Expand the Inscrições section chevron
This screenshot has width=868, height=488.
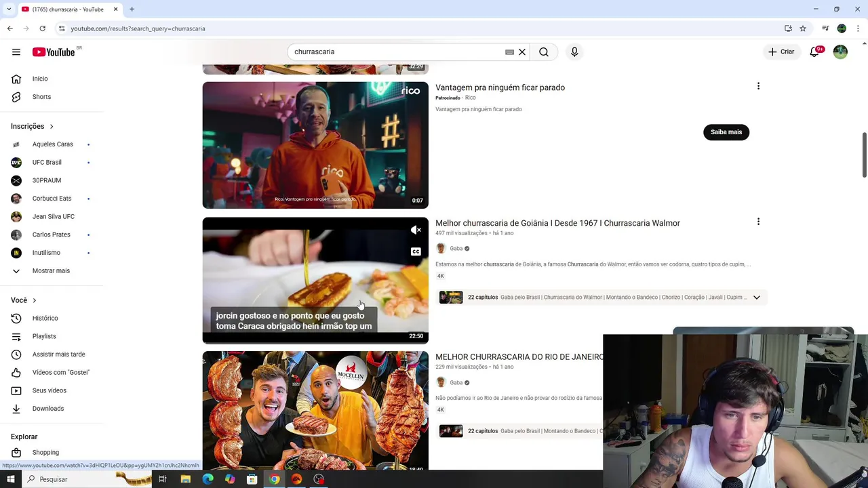point(51,127)
